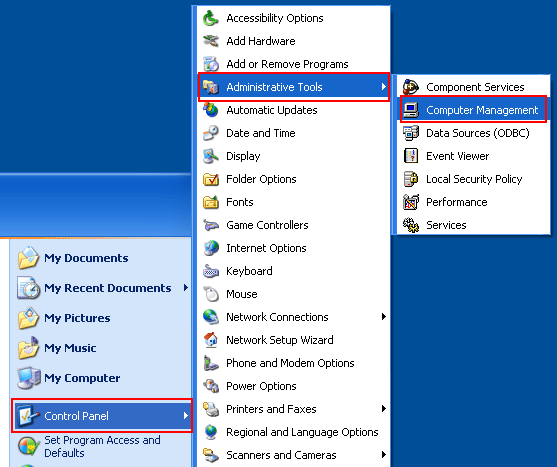Click the Local Security Policy icon
The width and height of the screenshot is (557, 467).
pyautogui.click(x=411, y=179)
